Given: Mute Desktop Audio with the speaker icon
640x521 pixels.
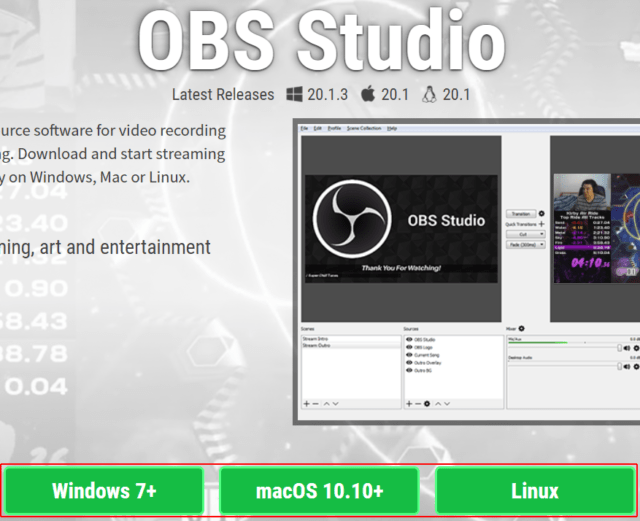Looking at the screenshot, I should [627, 367].
